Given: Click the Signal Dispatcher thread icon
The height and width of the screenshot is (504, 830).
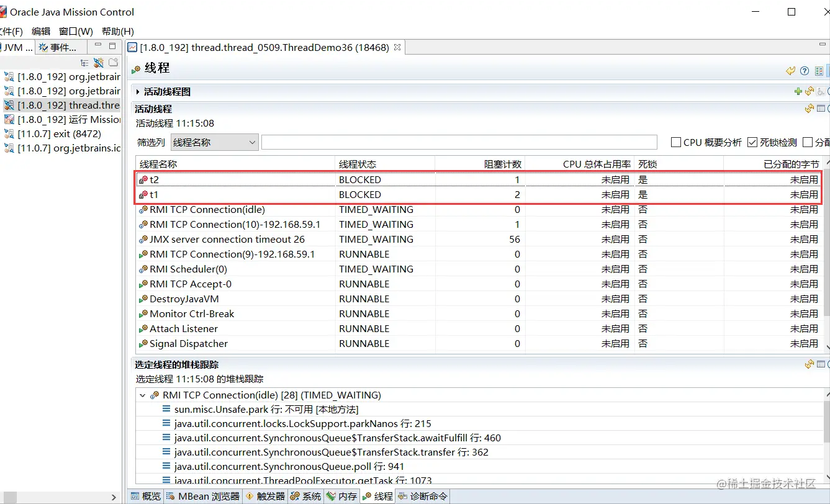Looking at the screenshot, I should [143, 343].
